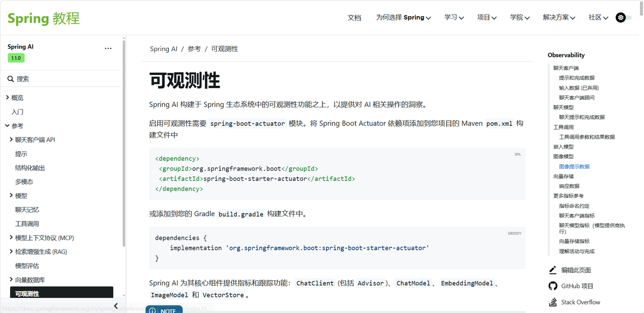Click the search magnifier icon in sidebar
644x313 pixels.
coord(10,79)
